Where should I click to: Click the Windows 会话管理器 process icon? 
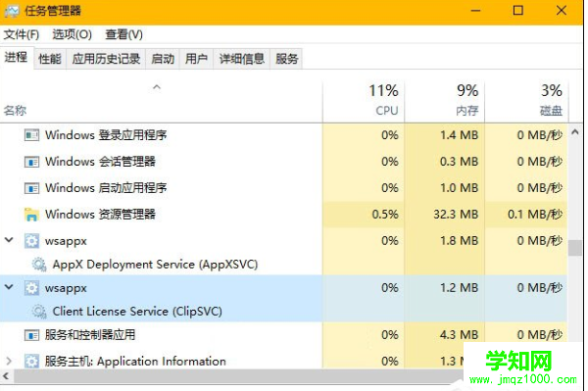tap(31, 162)
